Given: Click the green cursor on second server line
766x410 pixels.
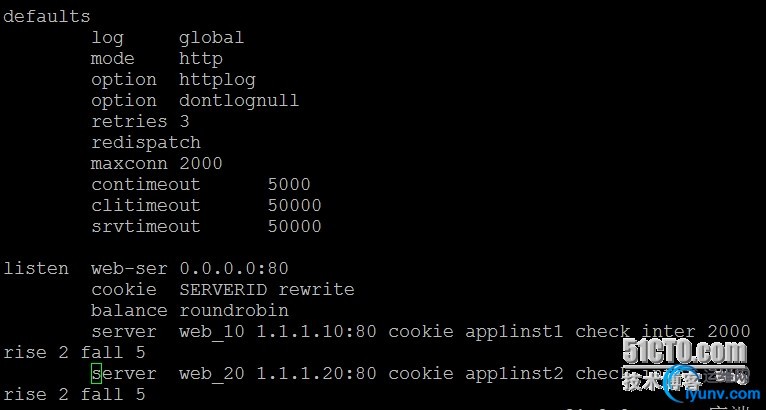Looking at the screenshot, I should click(96, 374).
